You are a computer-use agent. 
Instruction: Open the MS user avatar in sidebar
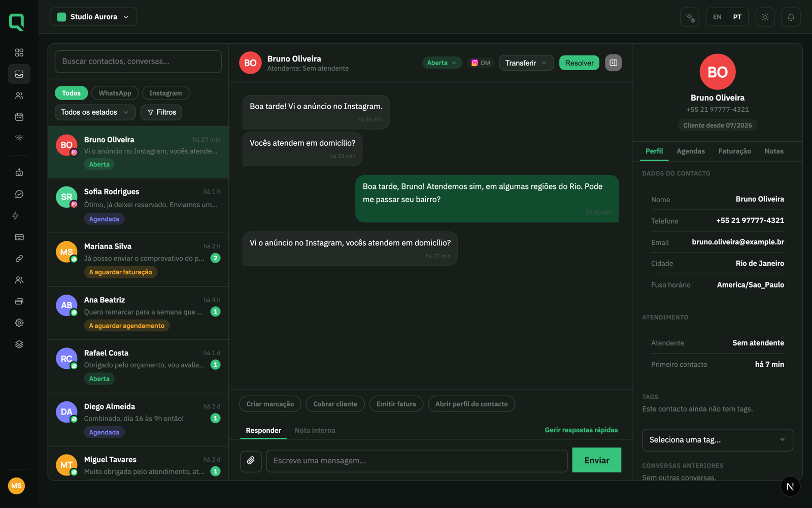click(x=16, y=486)
